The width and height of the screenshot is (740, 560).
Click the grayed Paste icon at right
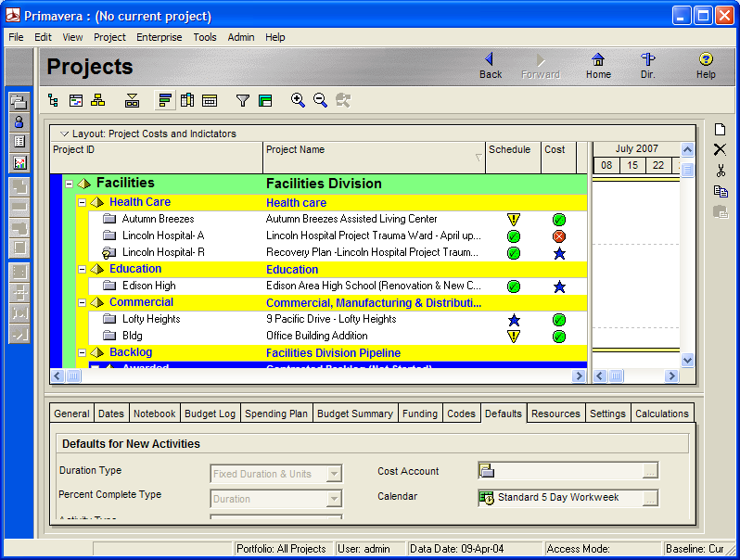pos(721,211)
